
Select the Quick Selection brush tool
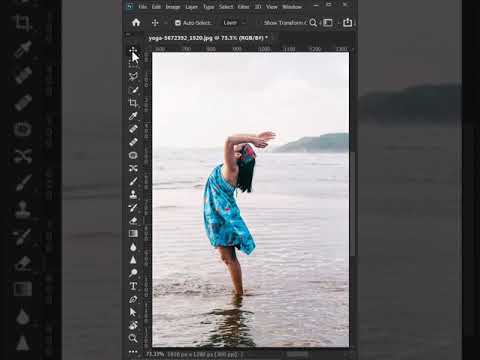click(x=133, y=89)
